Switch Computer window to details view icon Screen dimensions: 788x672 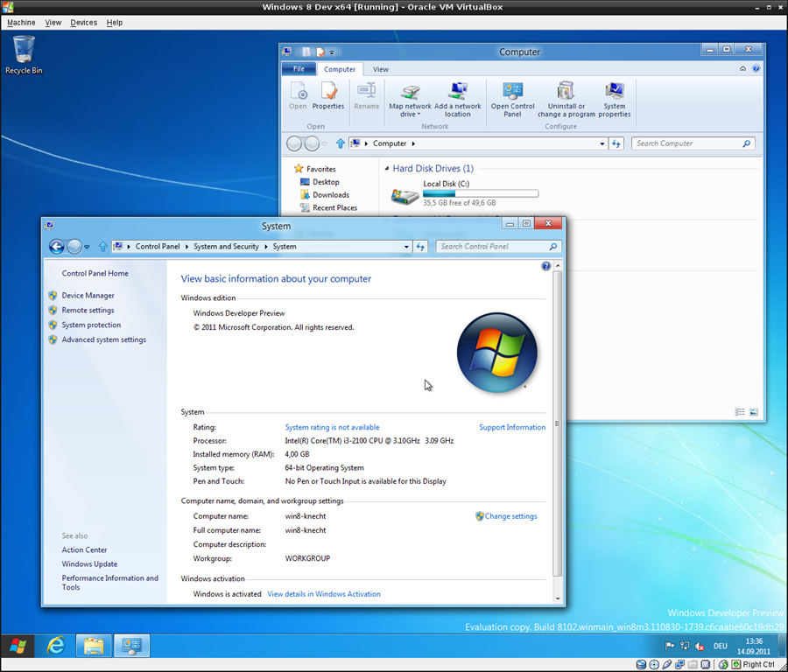point(740,412)
